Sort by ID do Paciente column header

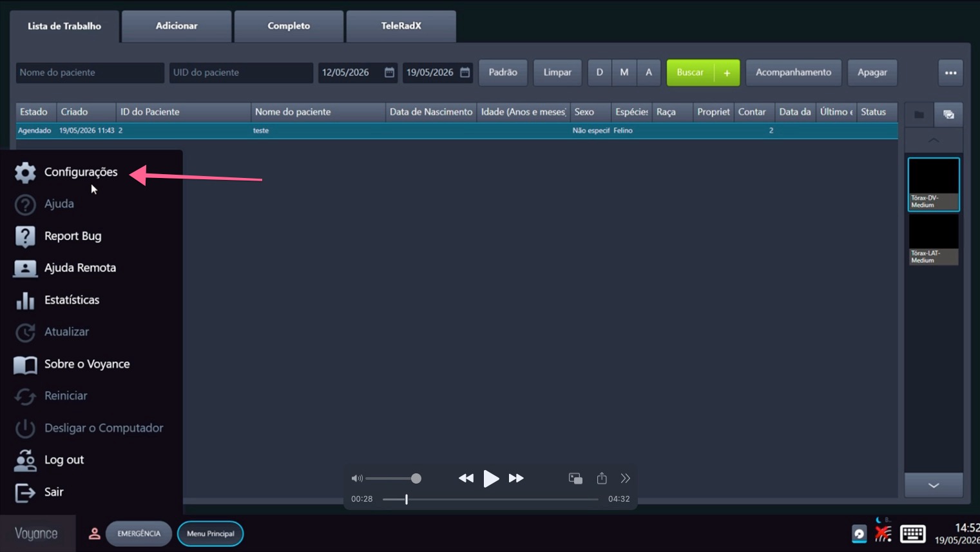point(184,112)
